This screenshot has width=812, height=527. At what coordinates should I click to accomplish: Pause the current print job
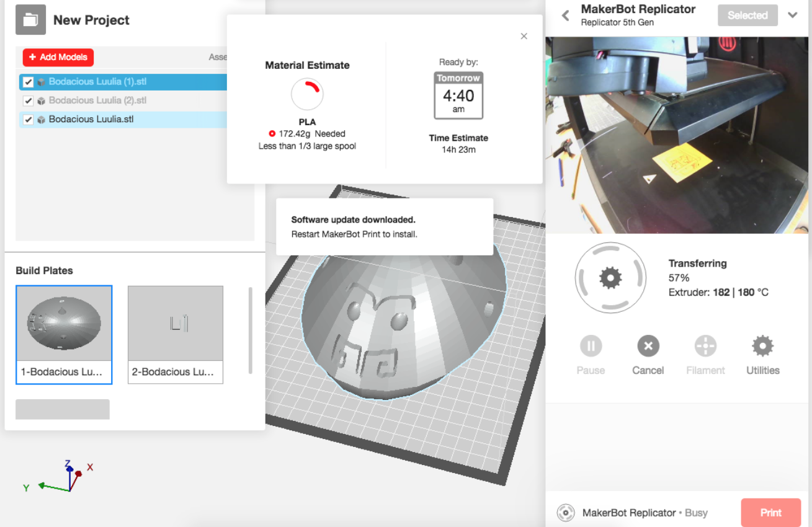pos(591,346)
